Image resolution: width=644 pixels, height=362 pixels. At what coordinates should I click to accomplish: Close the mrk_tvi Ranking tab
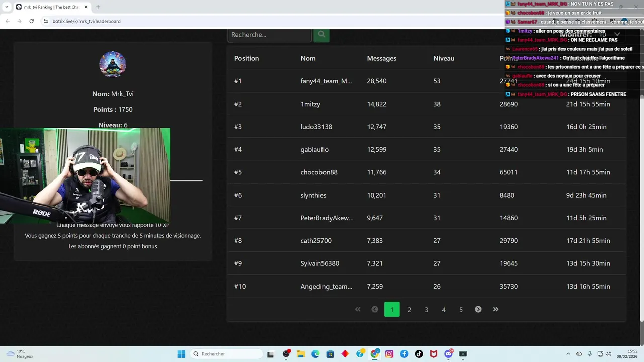coord(86,7)
